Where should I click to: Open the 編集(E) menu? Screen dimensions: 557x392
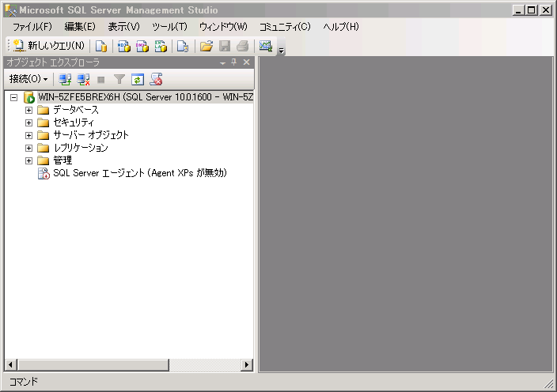coord(80,27)
